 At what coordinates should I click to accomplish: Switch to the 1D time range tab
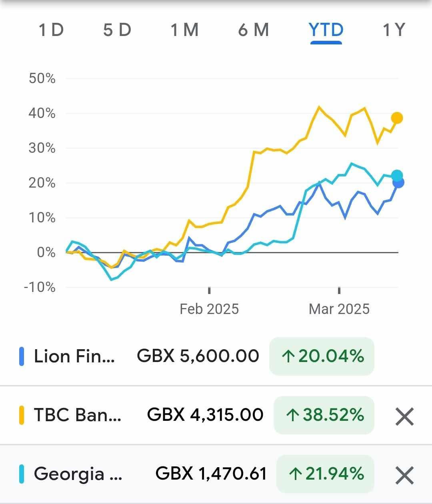click(51, 30)
